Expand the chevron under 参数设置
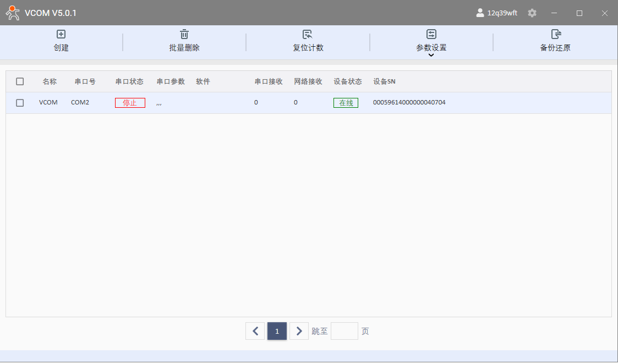 (431, 55)
